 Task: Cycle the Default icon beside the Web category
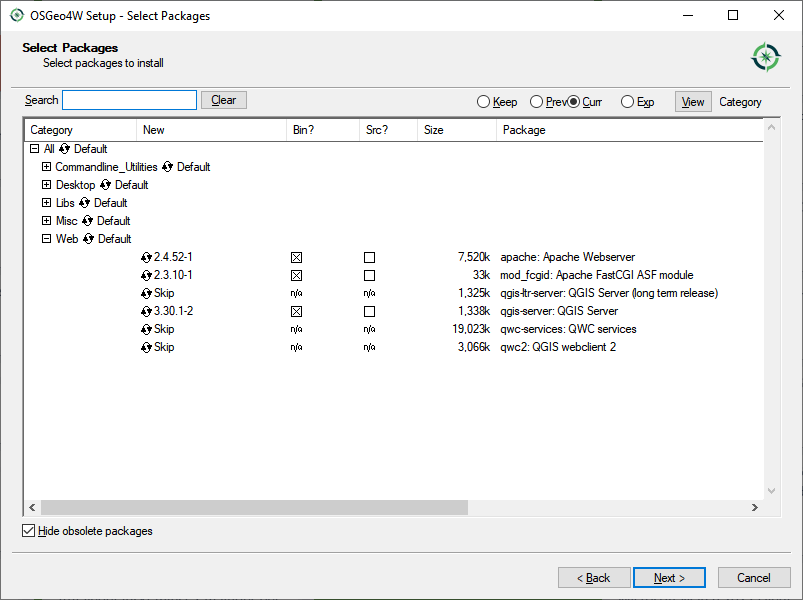click(x=87, y=238)
